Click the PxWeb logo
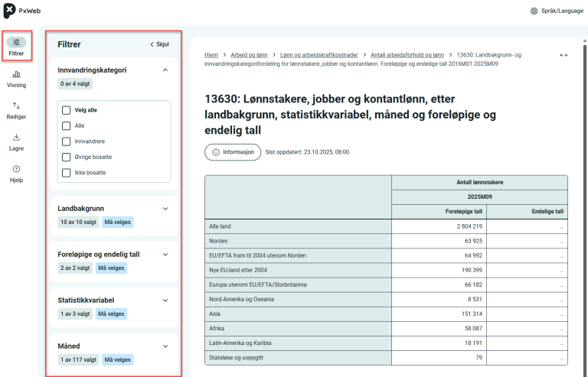588x377 pixels. (22, 11)
